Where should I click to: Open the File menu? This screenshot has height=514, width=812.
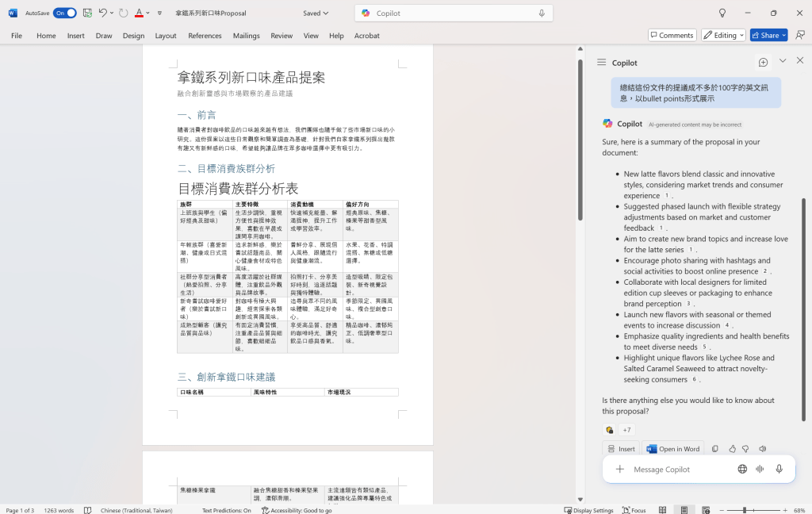click(x=17, y=35)
